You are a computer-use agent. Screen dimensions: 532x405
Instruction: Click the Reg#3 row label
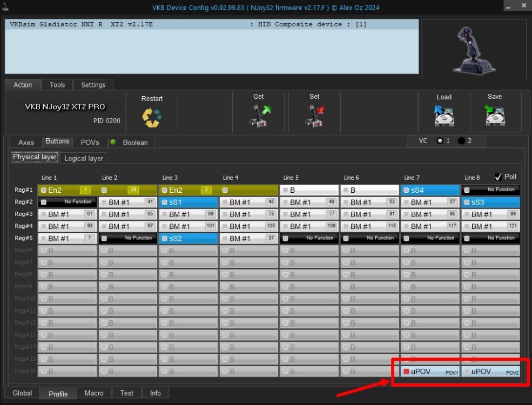coord(23,214)
